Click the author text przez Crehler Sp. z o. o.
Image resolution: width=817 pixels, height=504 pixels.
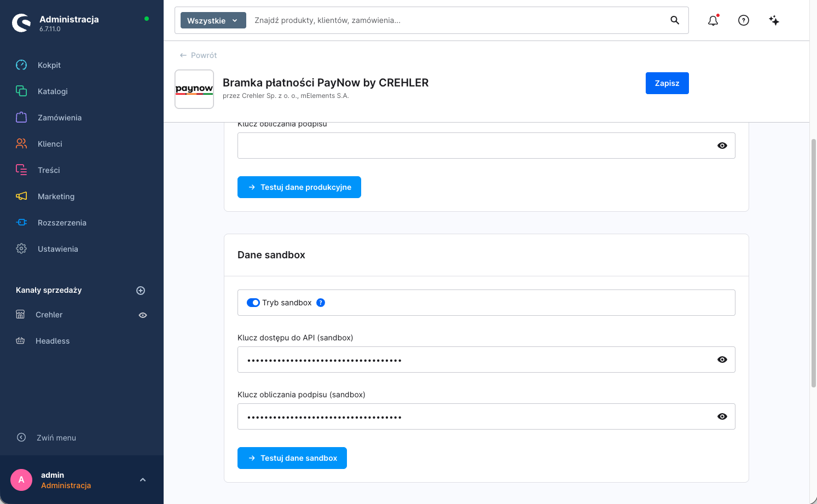pos(286,96)
